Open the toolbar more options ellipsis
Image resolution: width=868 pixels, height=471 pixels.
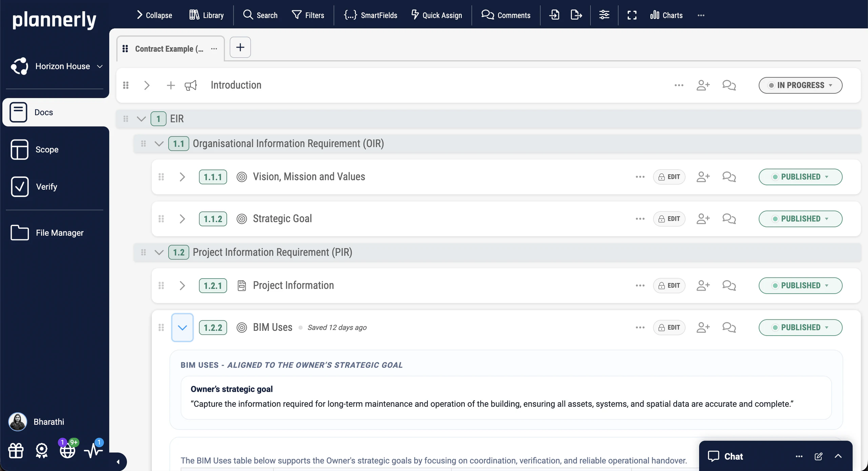(x=701, y=15)
